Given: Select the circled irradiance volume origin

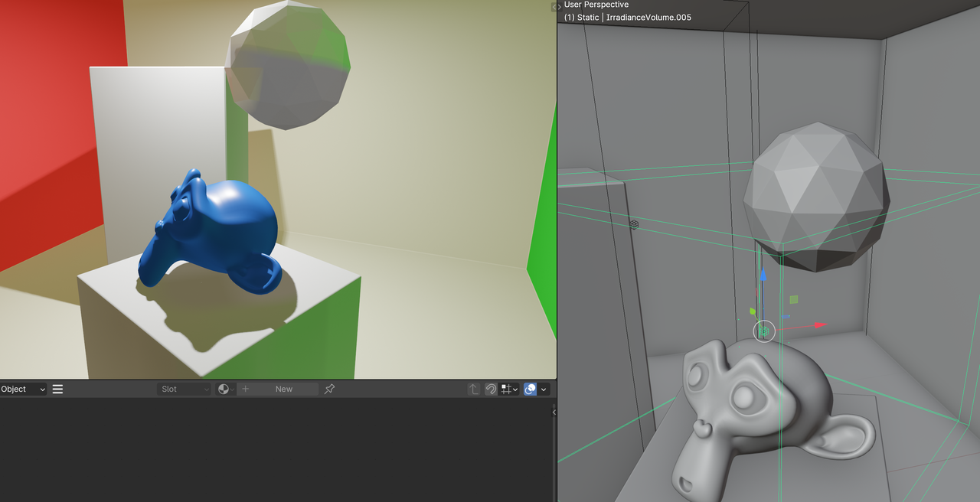Looking at the screenshot, I should pyautogui.click(x=764, y=331).
